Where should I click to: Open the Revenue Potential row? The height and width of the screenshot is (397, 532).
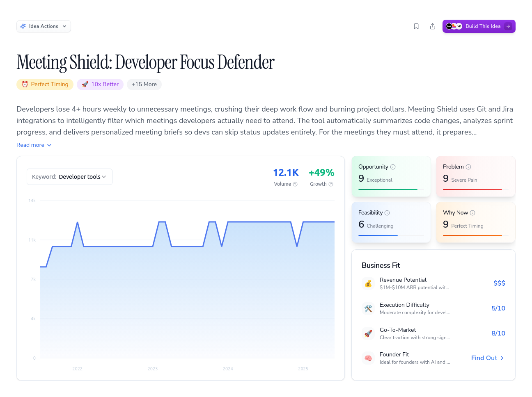pyautogui.click(x=433, y=283)
